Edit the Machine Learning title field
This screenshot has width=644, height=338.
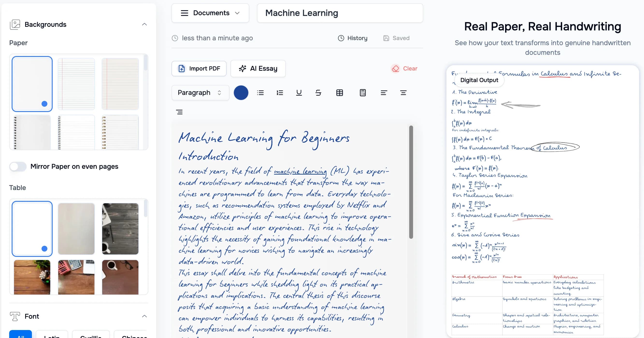coord(340,13)
